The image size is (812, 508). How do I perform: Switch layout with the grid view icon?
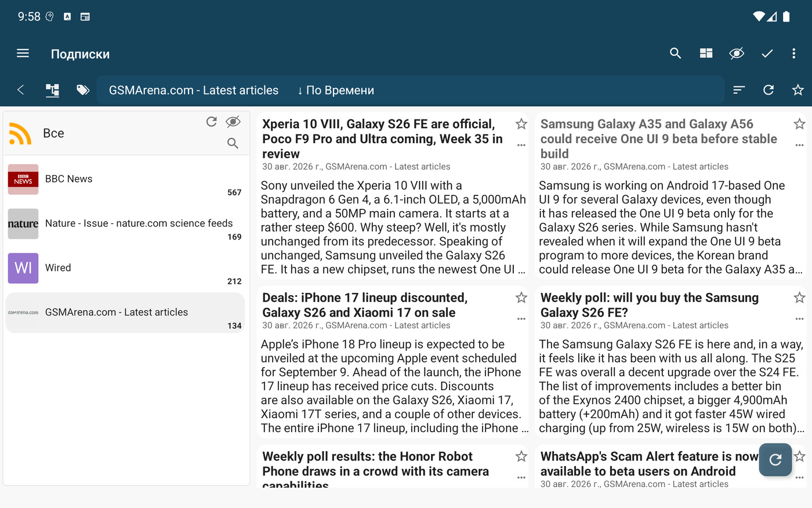pyautogui.click(x=706, y=53)
